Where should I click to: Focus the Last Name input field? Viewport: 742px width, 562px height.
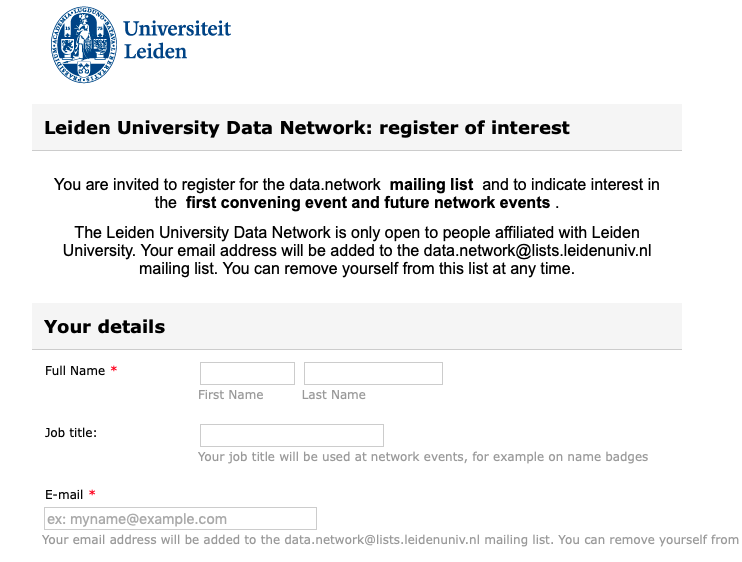pos(373,373)
